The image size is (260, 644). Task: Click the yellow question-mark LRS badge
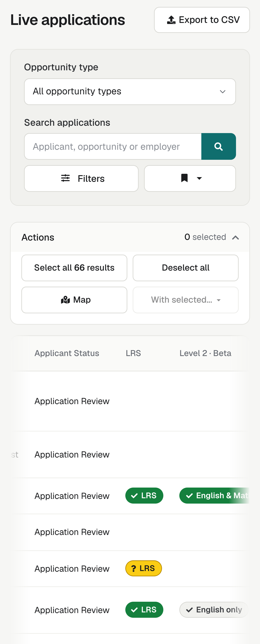(144, 568)
